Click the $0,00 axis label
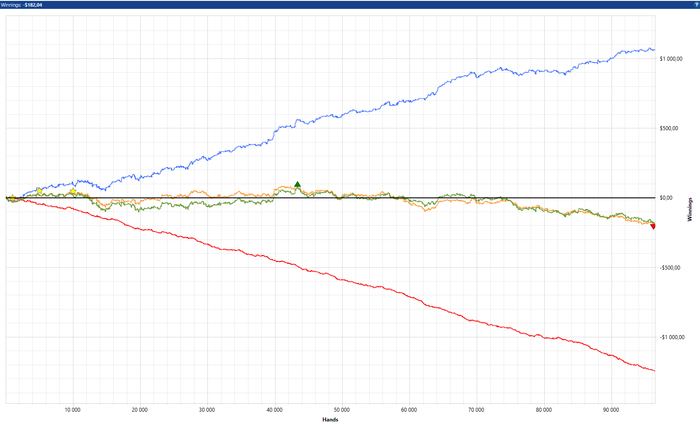The height and width of the screenshot is (425, 700). [666, 198]
